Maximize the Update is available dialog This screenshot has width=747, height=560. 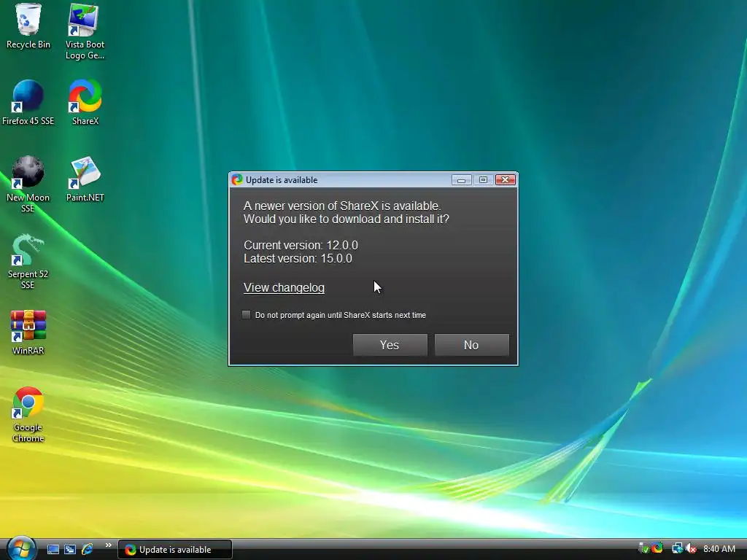(483, 179)
